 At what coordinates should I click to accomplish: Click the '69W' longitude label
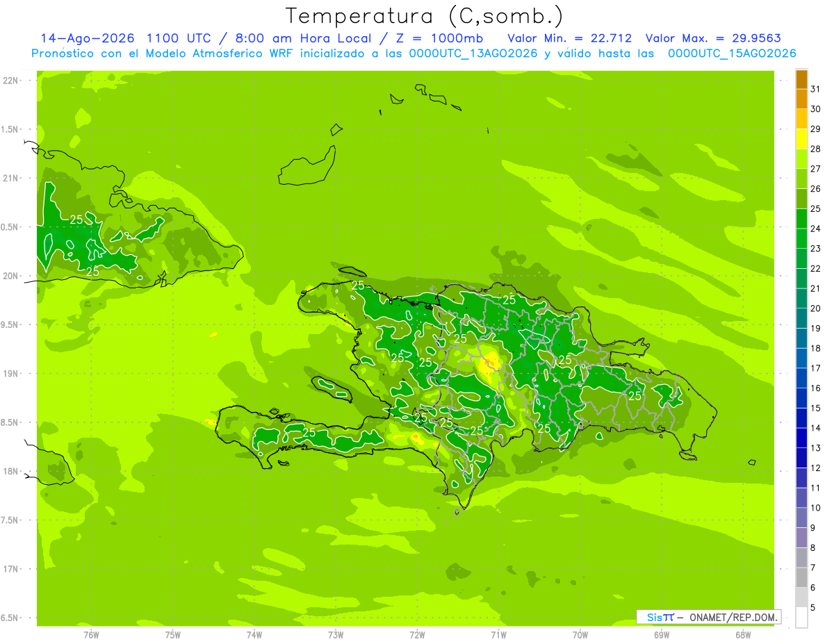(662, 635)
